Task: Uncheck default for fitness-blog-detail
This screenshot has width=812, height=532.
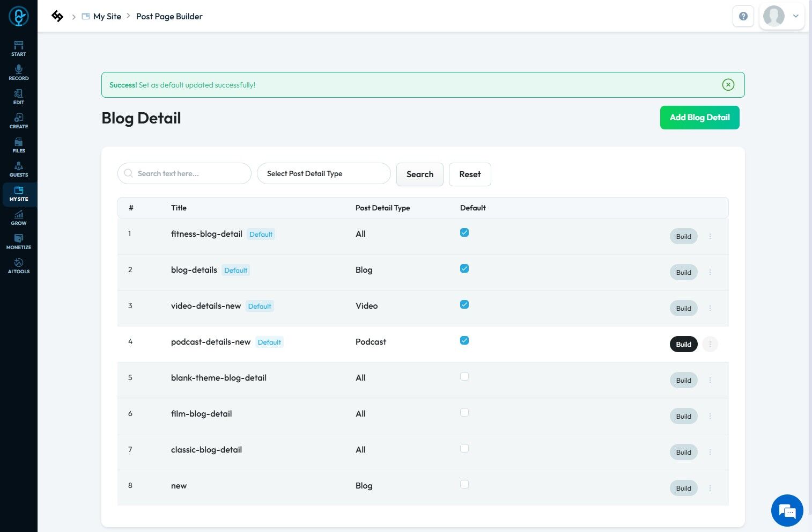Action: click(x=464, y=232)
